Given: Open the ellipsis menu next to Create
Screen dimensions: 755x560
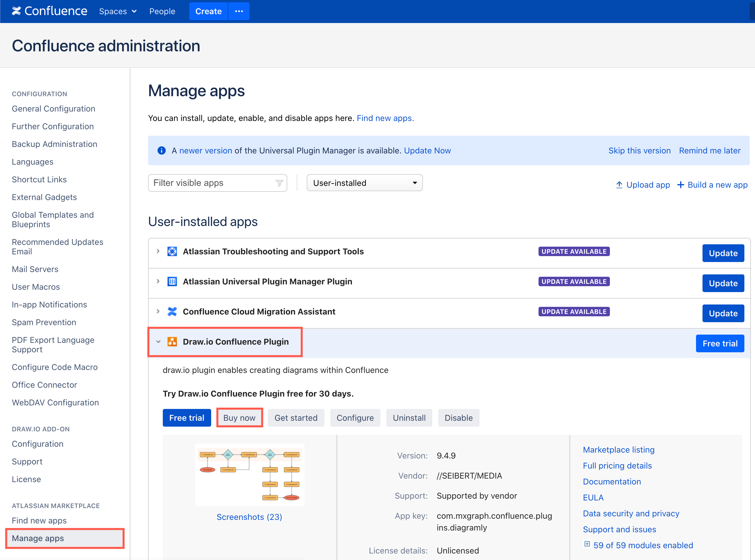Looking at the screenshot, I should pyautogui.click(x=239, y=11).
